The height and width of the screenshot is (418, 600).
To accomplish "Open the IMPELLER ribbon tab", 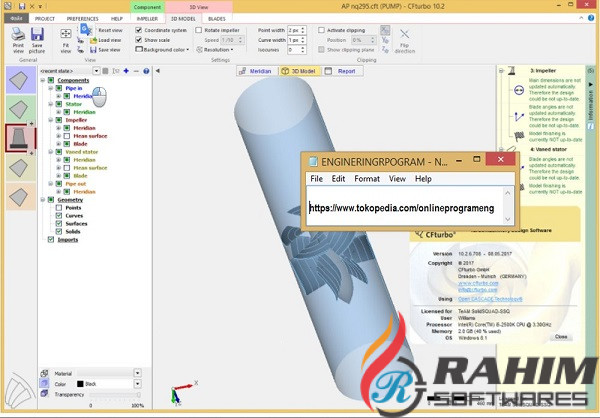I will click(x=147, y=19).
